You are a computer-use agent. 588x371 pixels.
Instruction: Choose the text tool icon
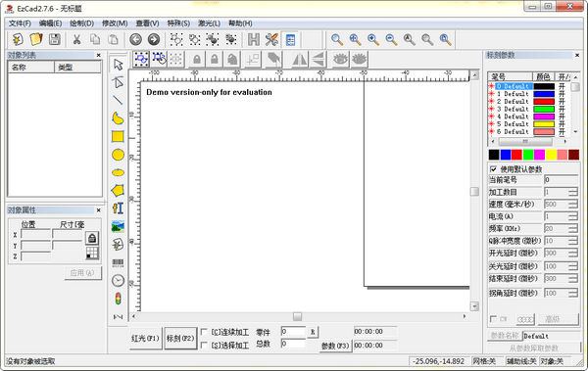click(118, 209)
